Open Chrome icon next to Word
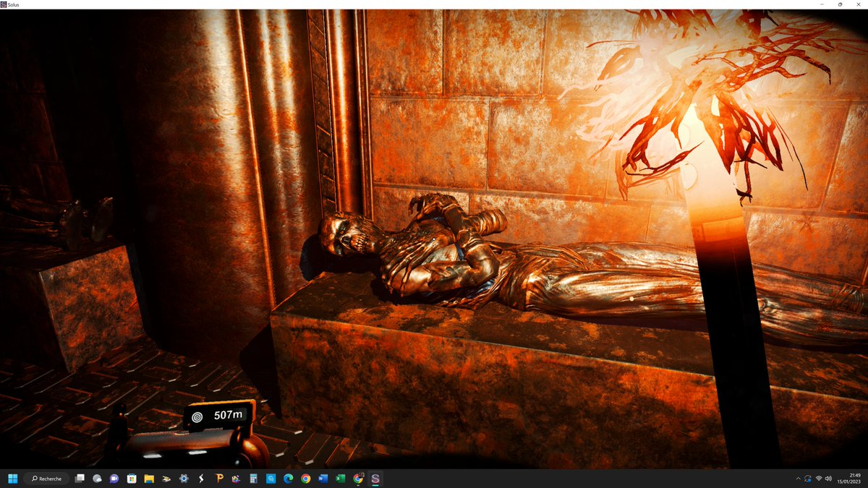The width and height of the screenshot is (868, 488). (305, 479)
